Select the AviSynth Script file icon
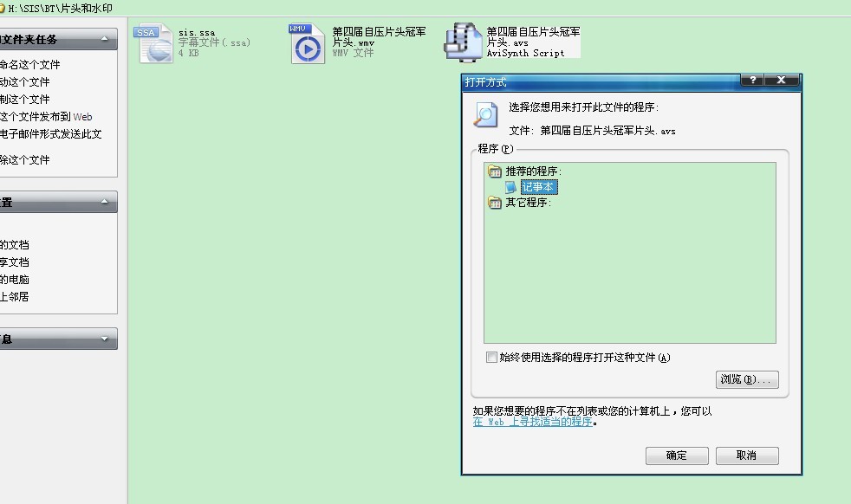The image size is (851, 504). [463, 42]
